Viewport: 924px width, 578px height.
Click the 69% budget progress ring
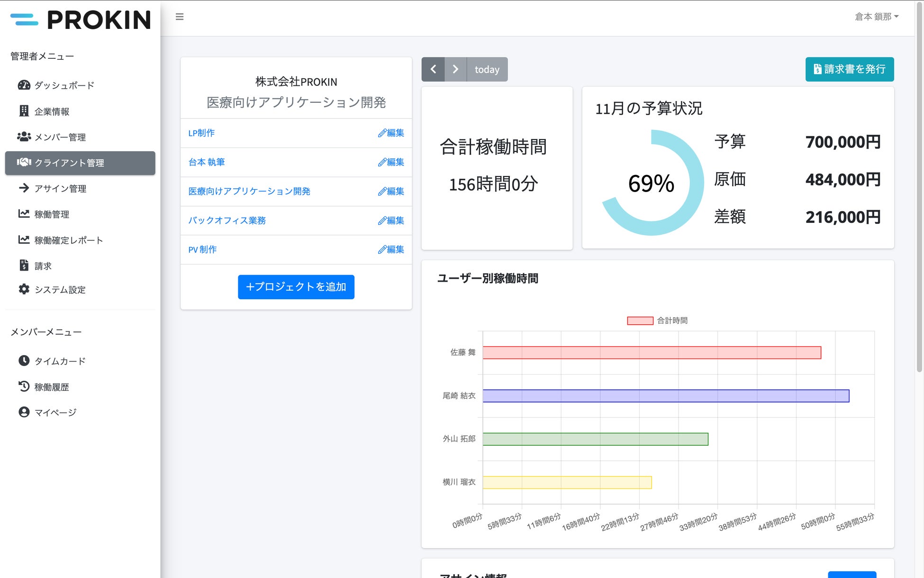tap(652, 183)
